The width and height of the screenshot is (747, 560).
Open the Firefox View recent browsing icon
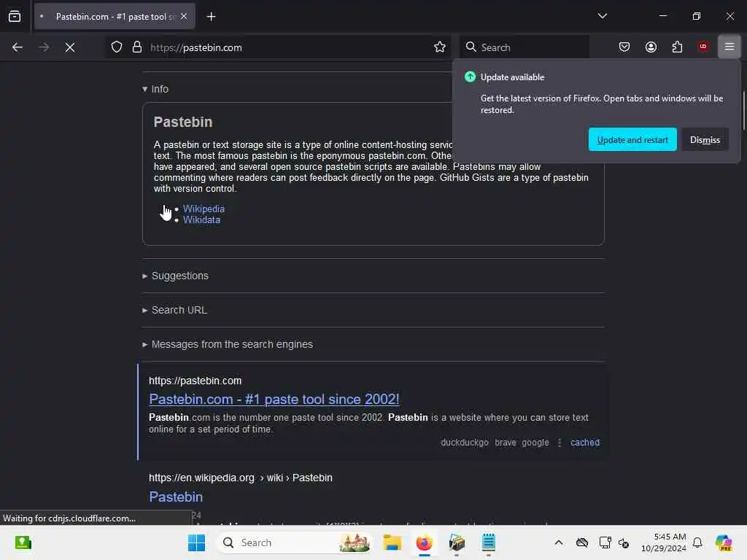point(15,17)
